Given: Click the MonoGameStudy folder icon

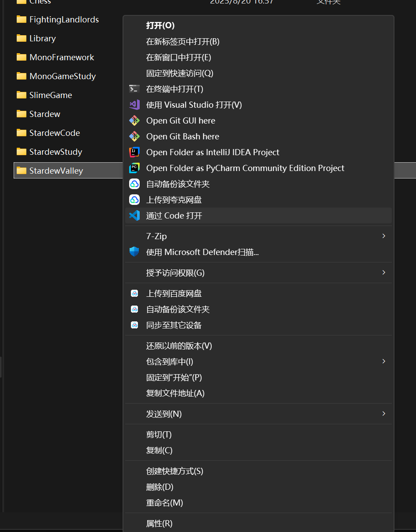Looking at the screenshot, I should (22, 76).
